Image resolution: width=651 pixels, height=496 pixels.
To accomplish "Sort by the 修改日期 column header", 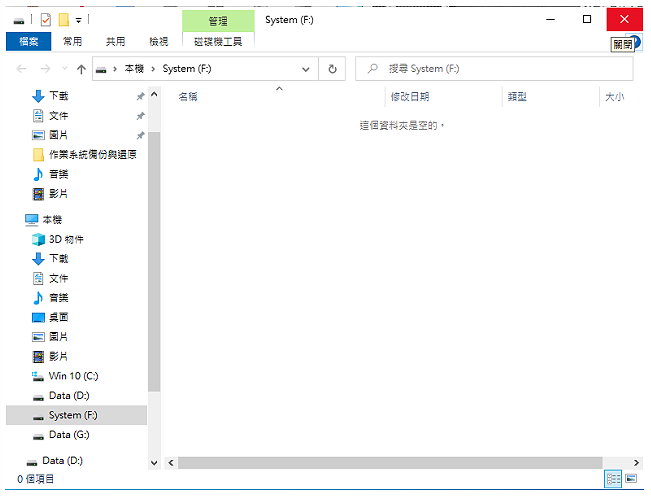I will click(x=409, y=97).
